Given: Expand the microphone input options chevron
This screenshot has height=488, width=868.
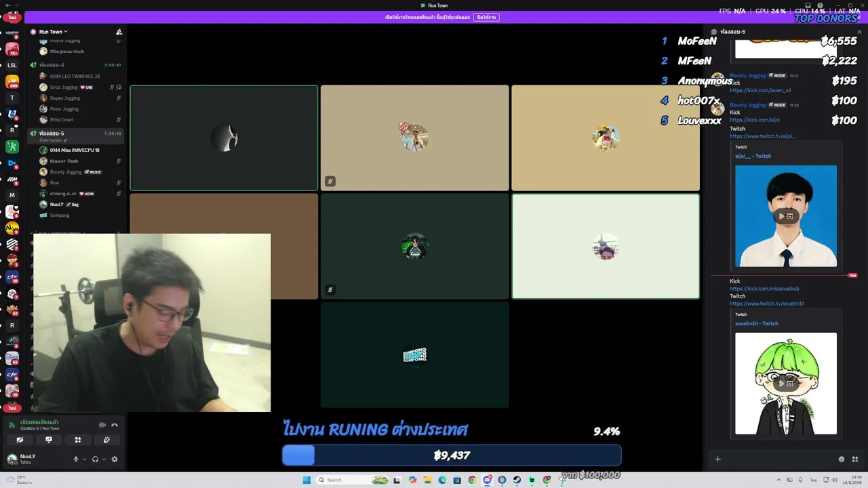Looking at the screenshot, I should 84,459.
